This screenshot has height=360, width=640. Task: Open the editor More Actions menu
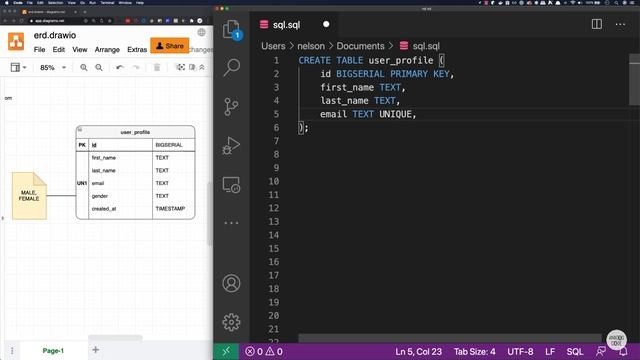[x=620, y=24]
